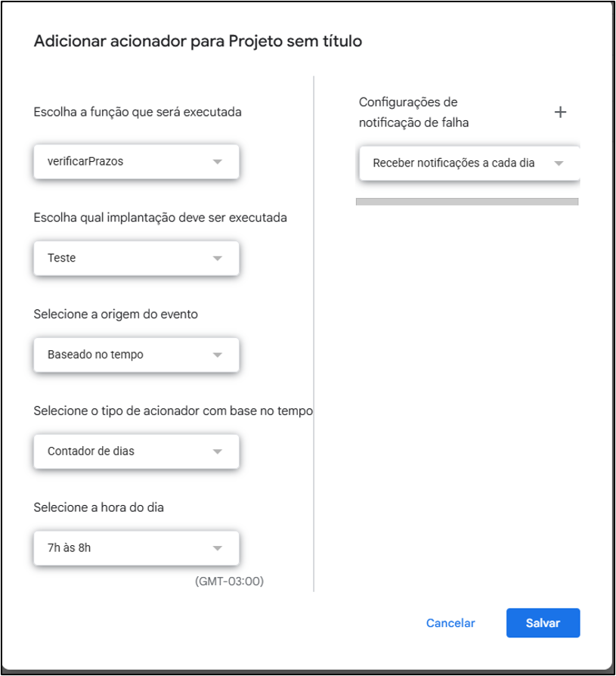The image size is (616, 676).
Task: Click the arrow beside Contador de dias
Action: (x=218, y=451)
